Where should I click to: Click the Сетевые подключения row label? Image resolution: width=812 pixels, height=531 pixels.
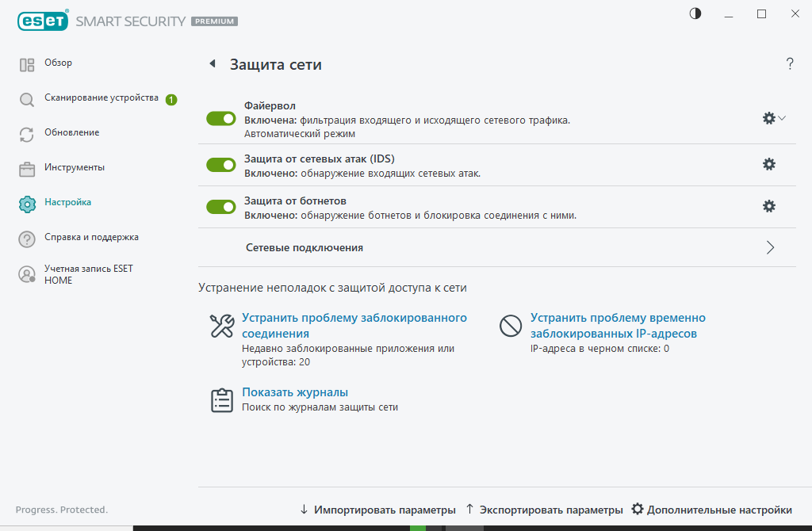tap(304, 247)
